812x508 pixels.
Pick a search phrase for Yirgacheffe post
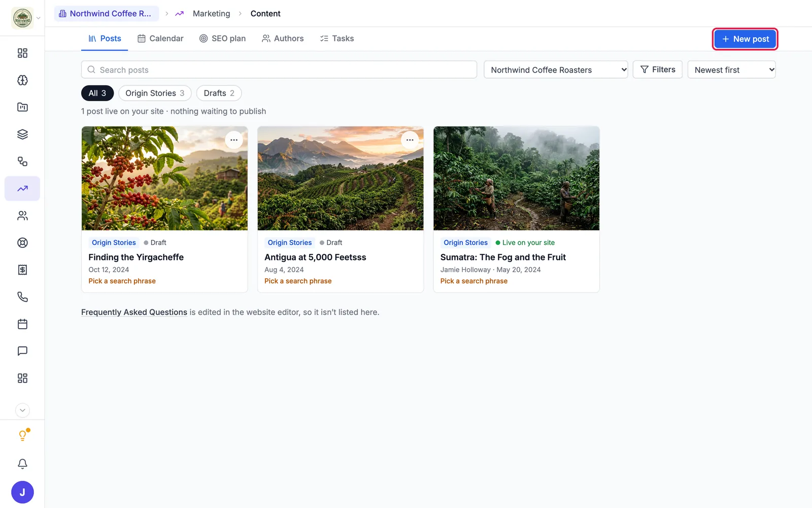pos(122,281)
